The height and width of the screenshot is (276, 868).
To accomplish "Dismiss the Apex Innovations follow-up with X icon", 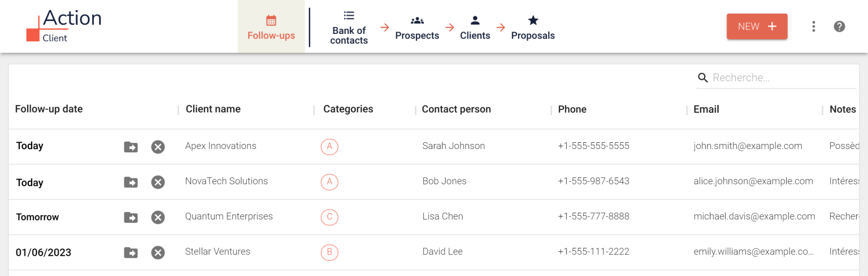I will (x=158, y=147).
